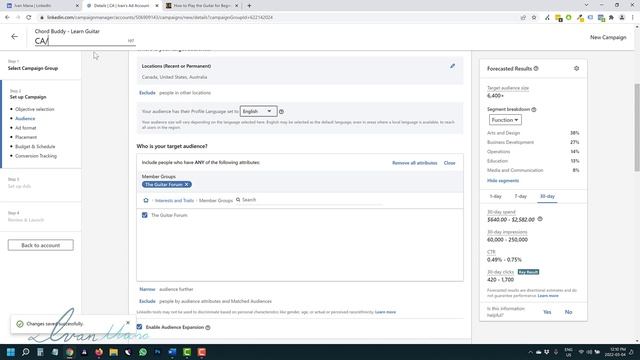
Task: Switch to How to Play Guitar tab
Action: 201,6
